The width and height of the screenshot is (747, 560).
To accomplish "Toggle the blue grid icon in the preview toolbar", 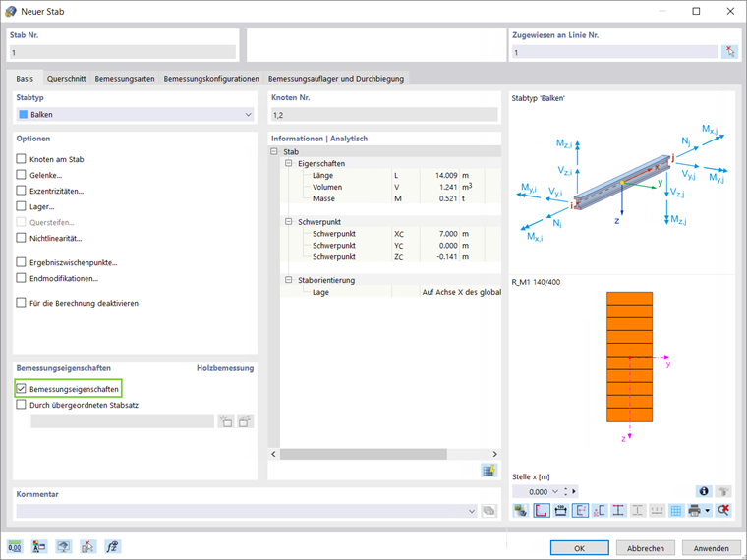I will 676,511.
